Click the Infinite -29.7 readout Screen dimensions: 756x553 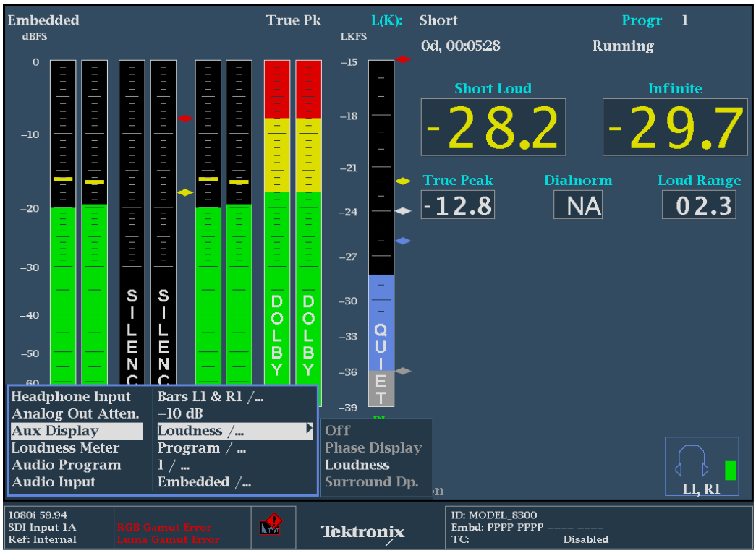coord(675,127)
